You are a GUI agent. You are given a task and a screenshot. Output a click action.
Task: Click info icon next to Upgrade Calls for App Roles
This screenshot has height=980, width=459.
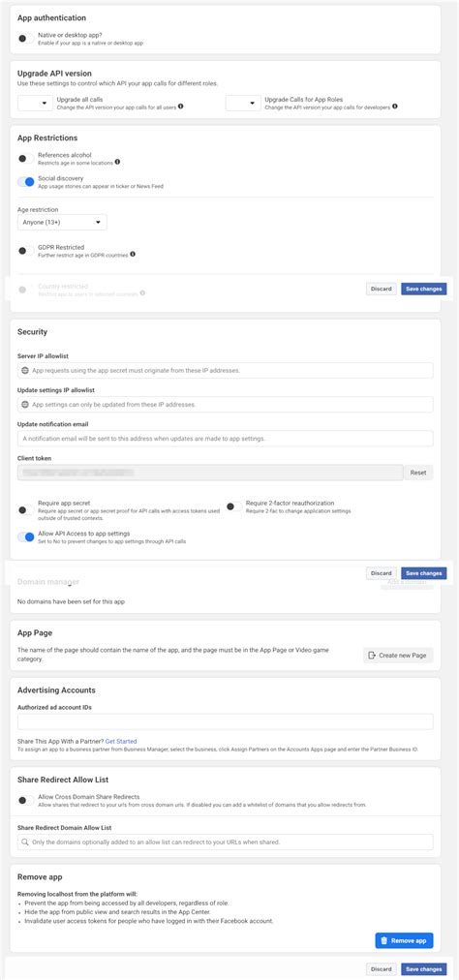tap(395, 107)
